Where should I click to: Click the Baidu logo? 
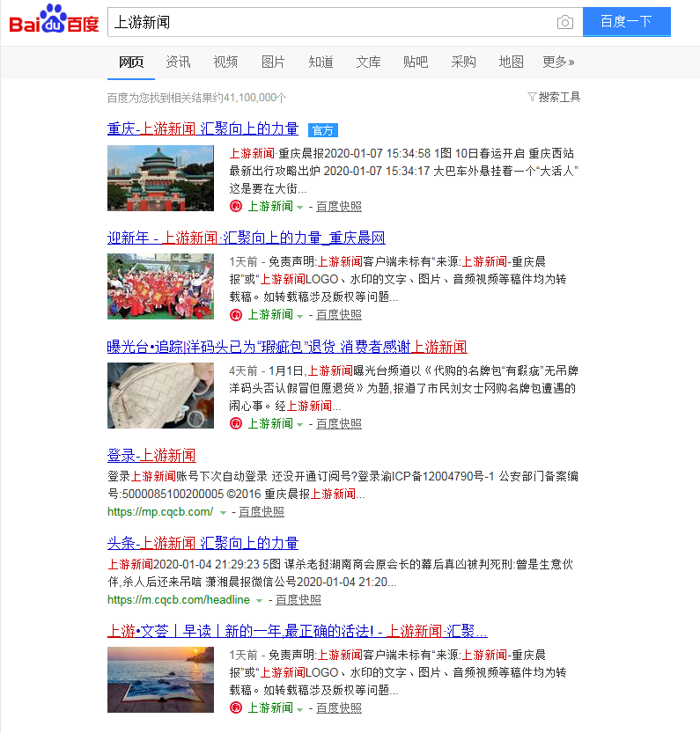coord(54,20)
